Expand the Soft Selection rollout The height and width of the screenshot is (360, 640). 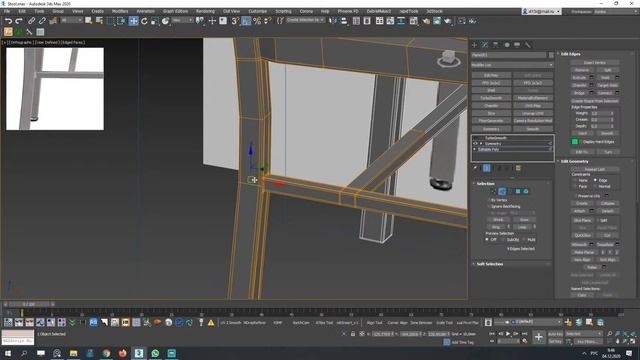pos(489,264)
